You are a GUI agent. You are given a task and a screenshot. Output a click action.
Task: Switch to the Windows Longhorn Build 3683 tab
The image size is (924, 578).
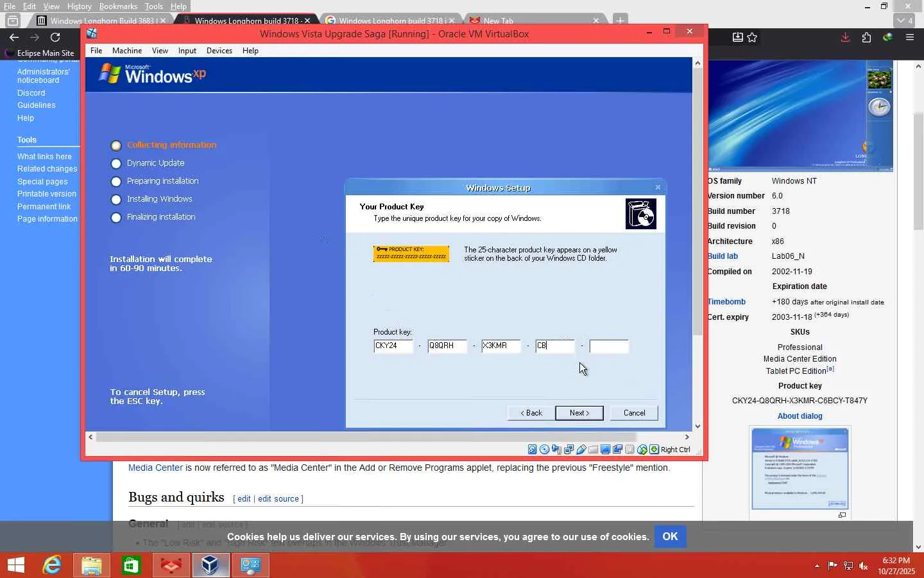click(x=101, y=21)
